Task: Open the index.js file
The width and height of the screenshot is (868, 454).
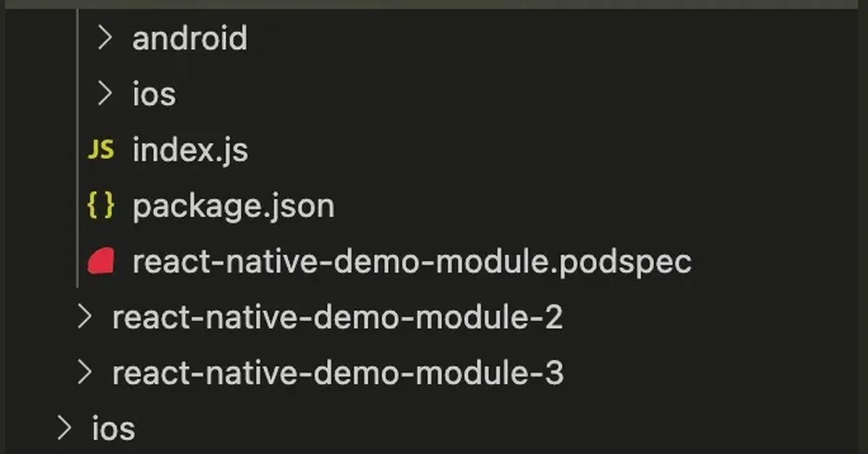Action: pos(190,150)
